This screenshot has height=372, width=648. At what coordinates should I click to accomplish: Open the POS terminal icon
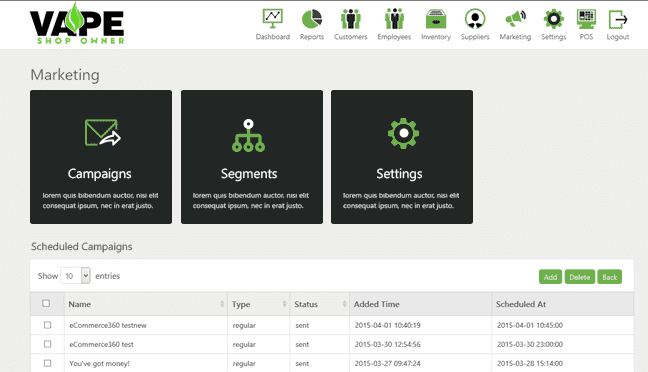click(x=586, y=19)
